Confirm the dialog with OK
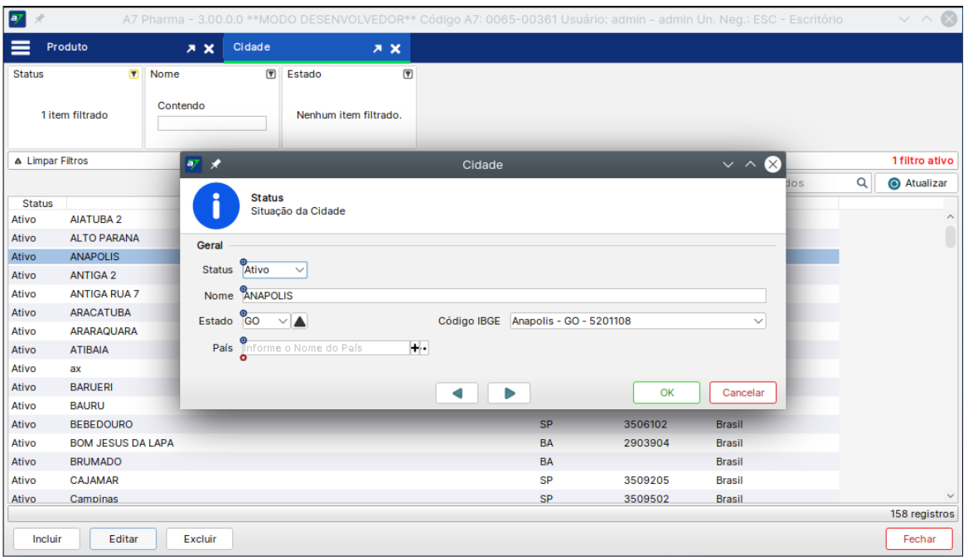This screenshot has height=560, width=968. (x=666, y=393)
